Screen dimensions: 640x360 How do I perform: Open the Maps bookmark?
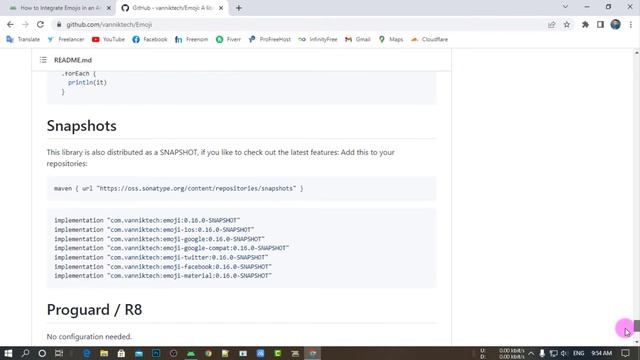pyautogui.click(x=391, y=39)
